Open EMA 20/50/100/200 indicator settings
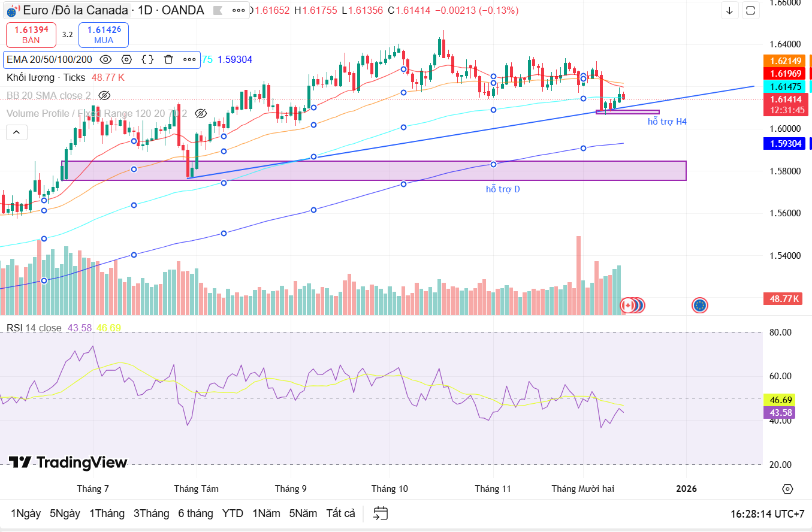This screenshot has height=532, width=812. point(126,59)
